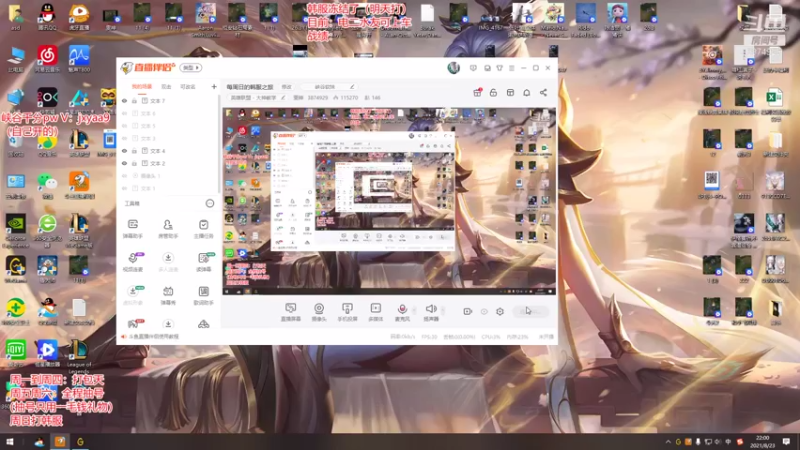Open the bell notifications icon

[527, 92]
